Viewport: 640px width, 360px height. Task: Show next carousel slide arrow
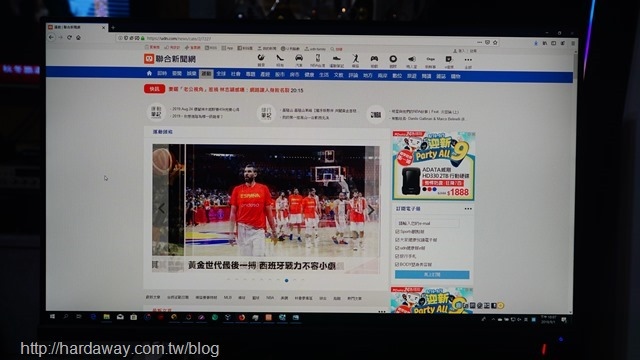coord(371,210)
